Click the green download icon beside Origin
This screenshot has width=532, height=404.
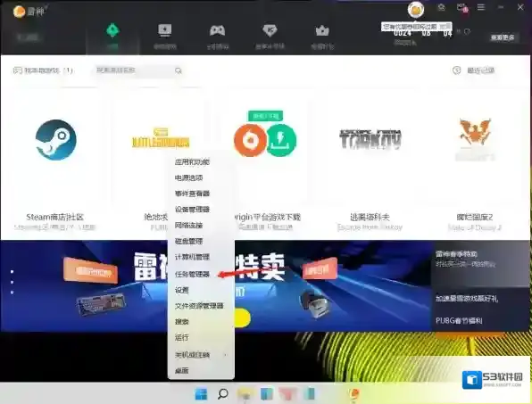(280, 140)
